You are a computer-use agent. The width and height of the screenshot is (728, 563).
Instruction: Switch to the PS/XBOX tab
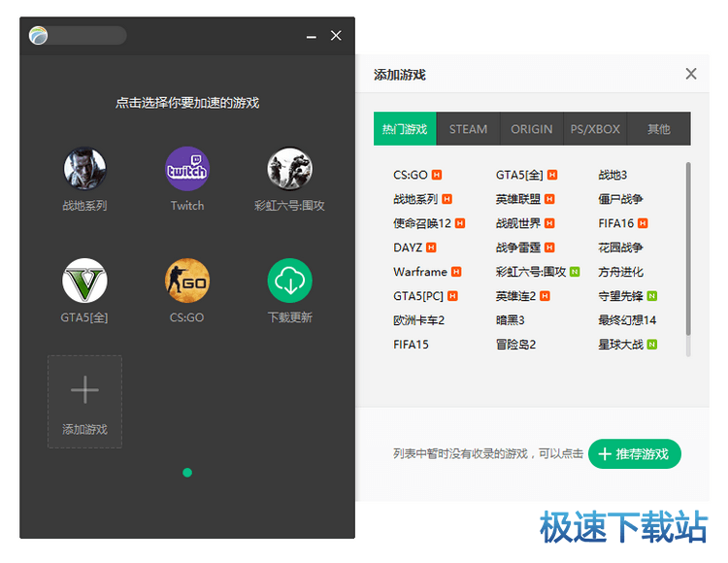tap(595, 128)
